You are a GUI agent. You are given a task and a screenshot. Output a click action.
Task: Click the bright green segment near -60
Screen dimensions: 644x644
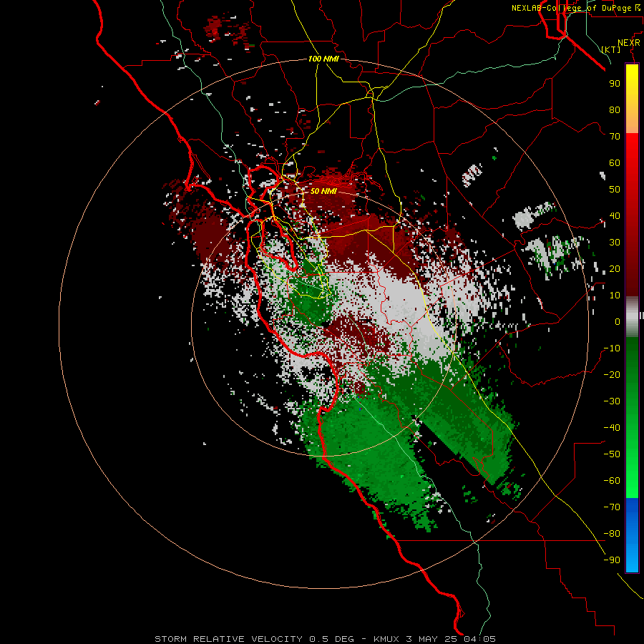(632, 481)
